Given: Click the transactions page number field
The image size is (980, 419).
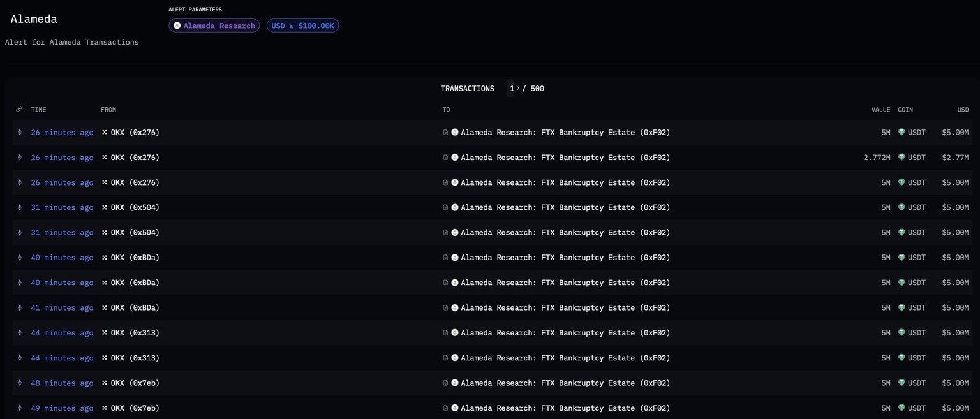Looking at the screenshot, I should pos(512,89).
